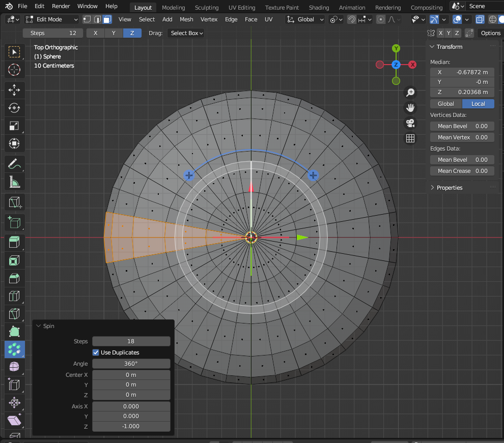
Task: Activate the Annotate pencil tool
Action: (14, 164)
